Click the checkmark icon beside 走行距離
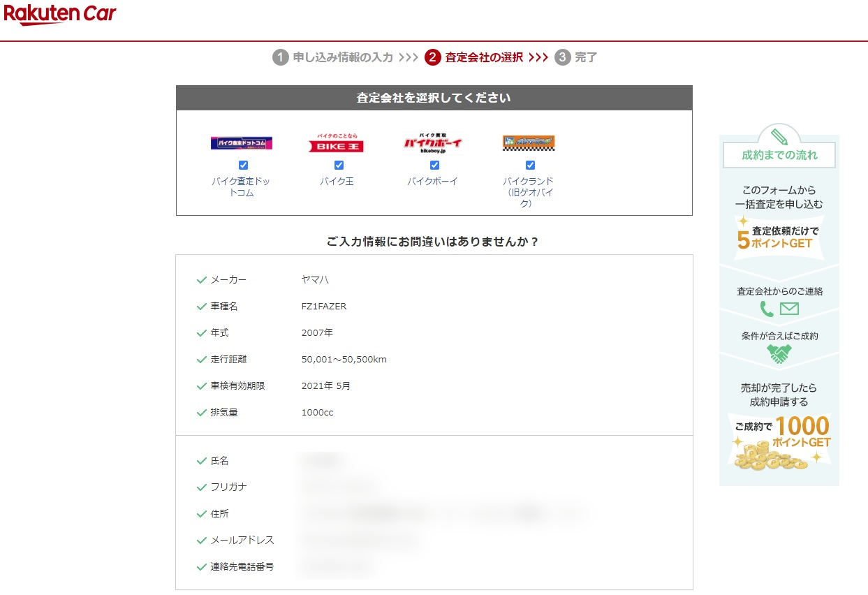 click(x=202, y=360)
